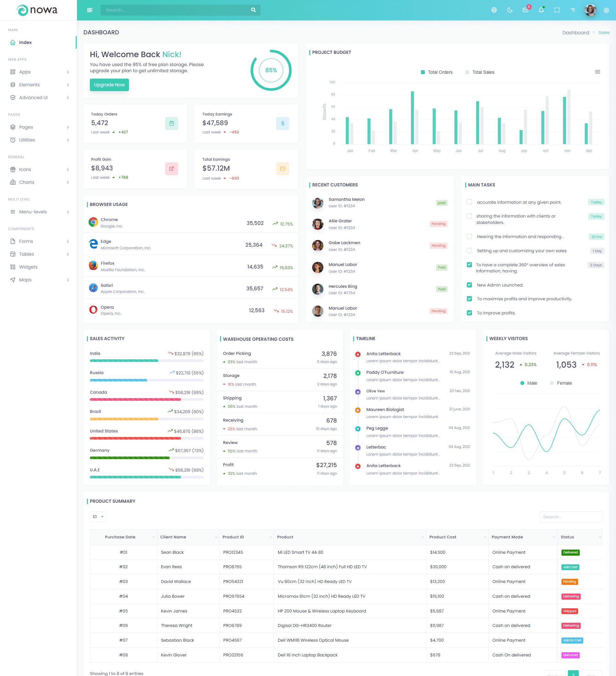Uncheck the 'New Admin Launched' task
The width and height of the screenshot is (616, 676).
click(469, 285)
